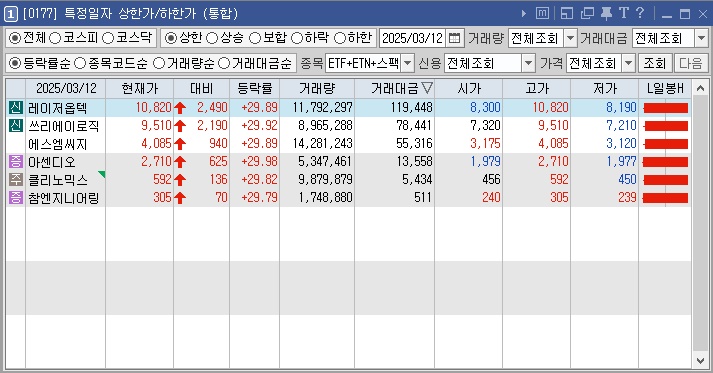Click the 현재가 column header

(140, 88)
